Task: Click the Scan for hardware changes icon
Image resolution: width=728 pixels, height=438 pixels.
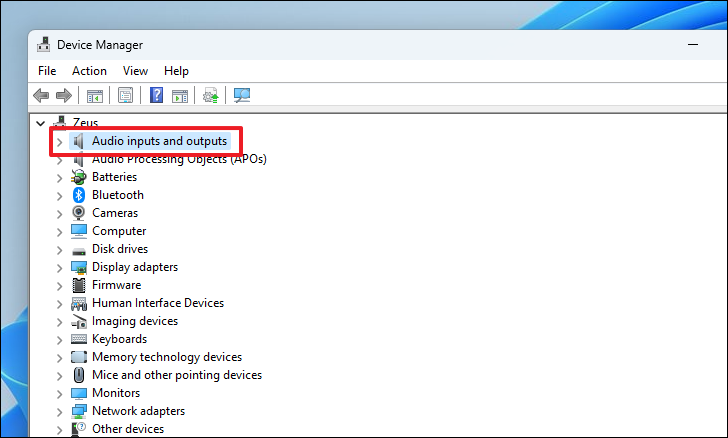Action: [x=242, y=96]
